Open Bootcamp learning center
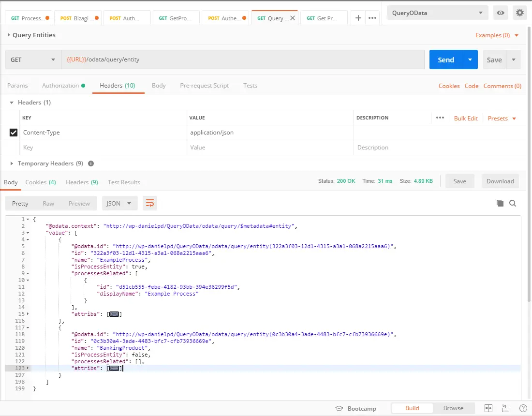 (x=356, y=408)
